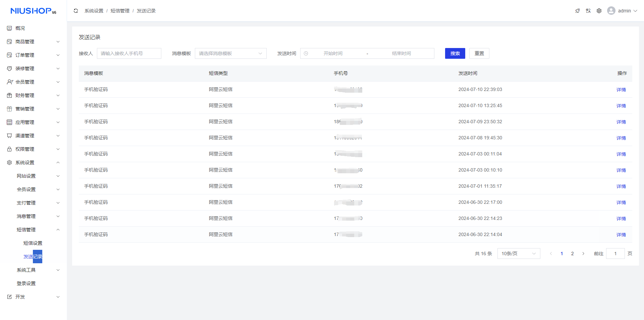Click the language translate icon
The width and height of the screenshot is (644, 320).
click(x=588, y=11)
